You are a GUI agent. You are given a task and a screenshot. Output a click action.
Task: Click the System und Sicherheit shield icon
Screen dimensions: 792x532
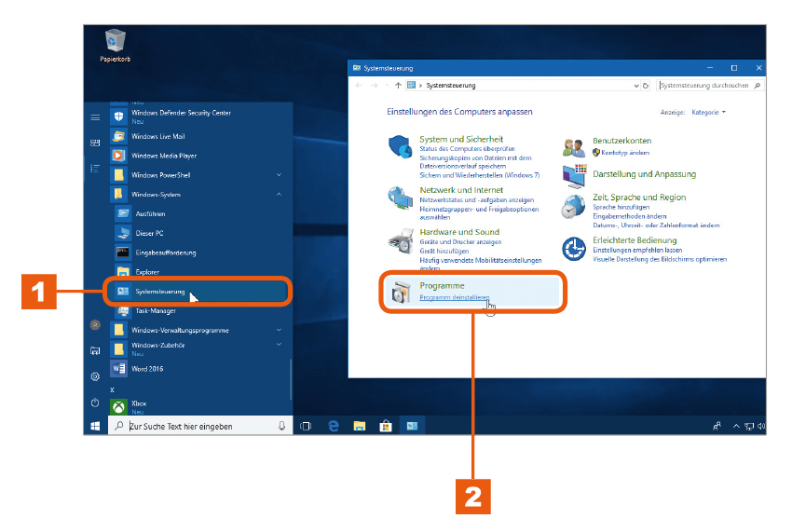pos(401,146)
